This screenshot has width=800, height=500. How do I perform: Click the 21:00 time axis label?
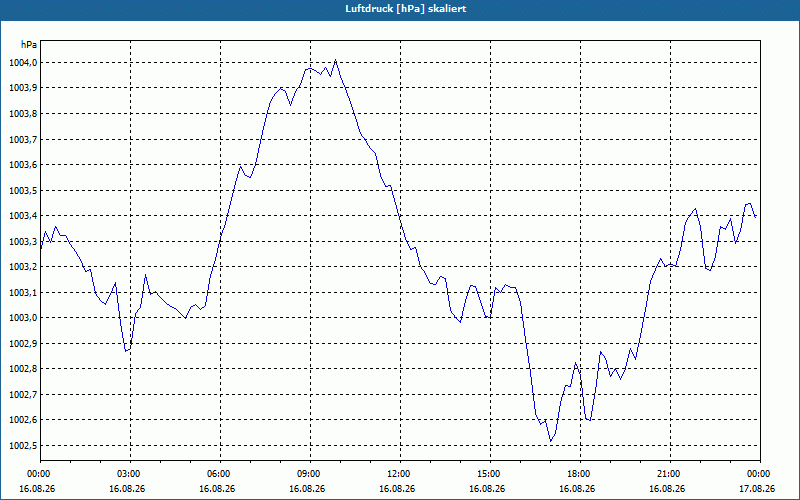point(670,474)
